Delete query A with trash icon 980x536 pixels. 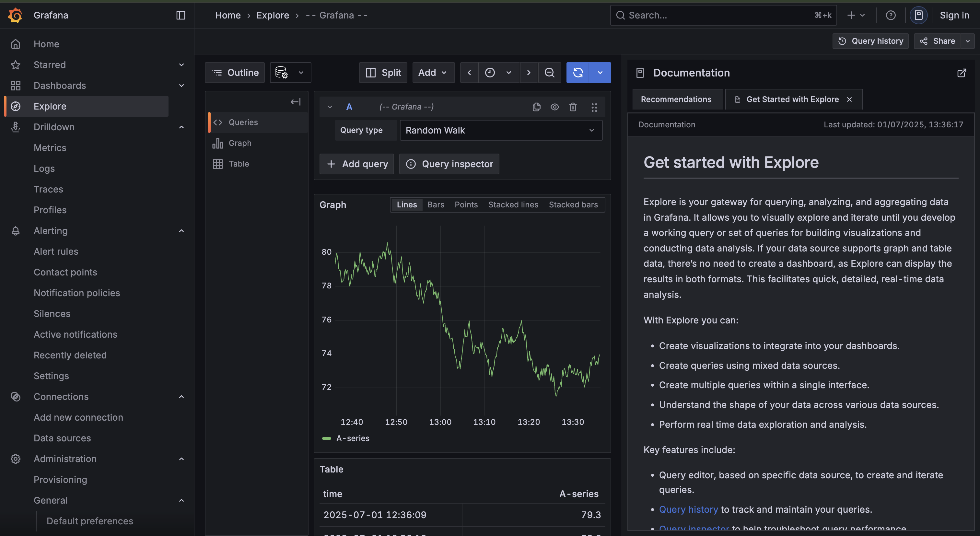click(x=573, y=107)
